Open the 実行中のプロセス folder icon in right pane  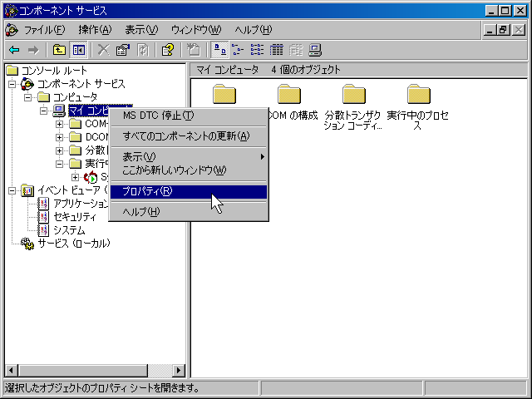[x=418, y=96]
